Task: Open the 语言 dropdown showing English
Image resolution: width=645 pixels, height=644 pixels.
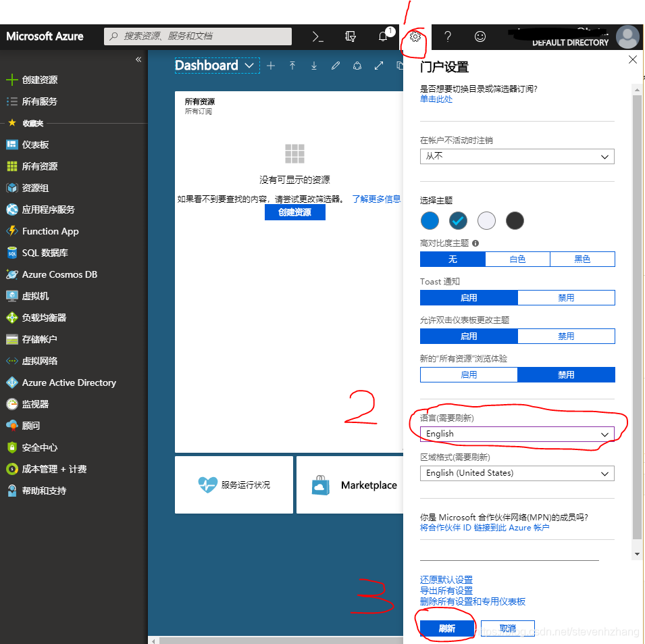Action: click(x=517, y=434)
